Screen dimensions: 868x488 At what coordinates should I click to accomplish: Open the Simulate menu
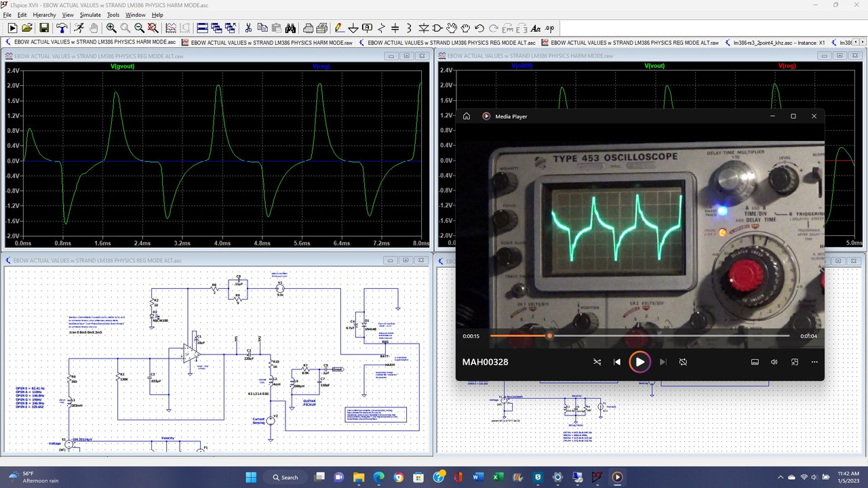(90, 14)
